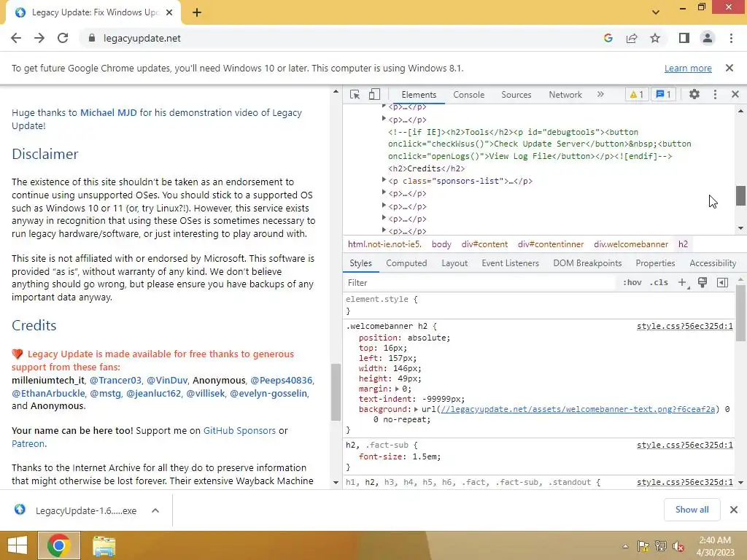Reload the legacyupdate.net page

[63, 38]
